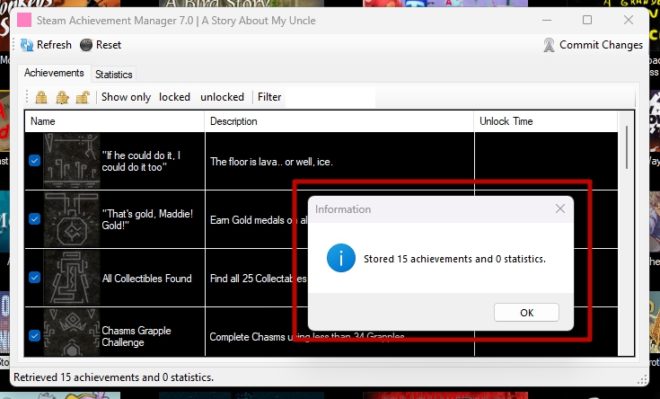
Task: Uncheck "If he could do it" achievement
Action: 35,161
